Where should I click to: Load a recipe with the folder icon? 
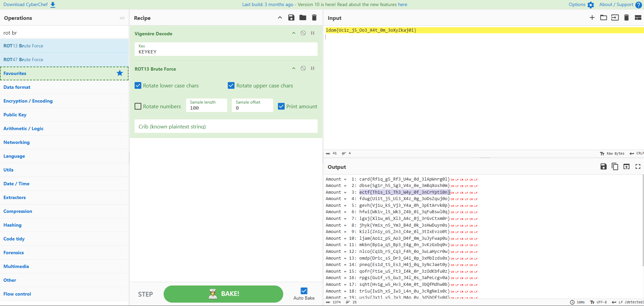(x=303, y=18)
